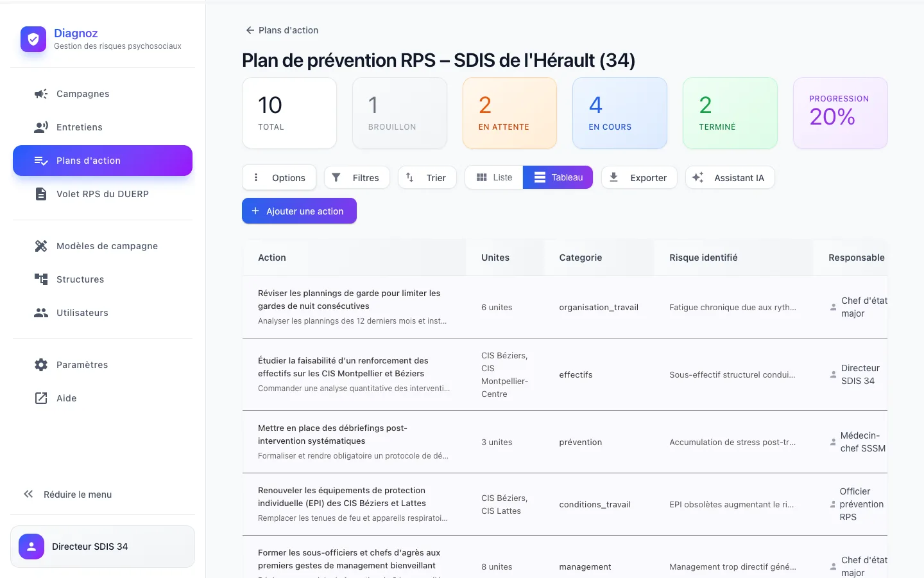This screenshot has width=924, height=578.
Task: Open action Mettre en place des débriefings
Action: pyautogui.click(x=332, y=434)
